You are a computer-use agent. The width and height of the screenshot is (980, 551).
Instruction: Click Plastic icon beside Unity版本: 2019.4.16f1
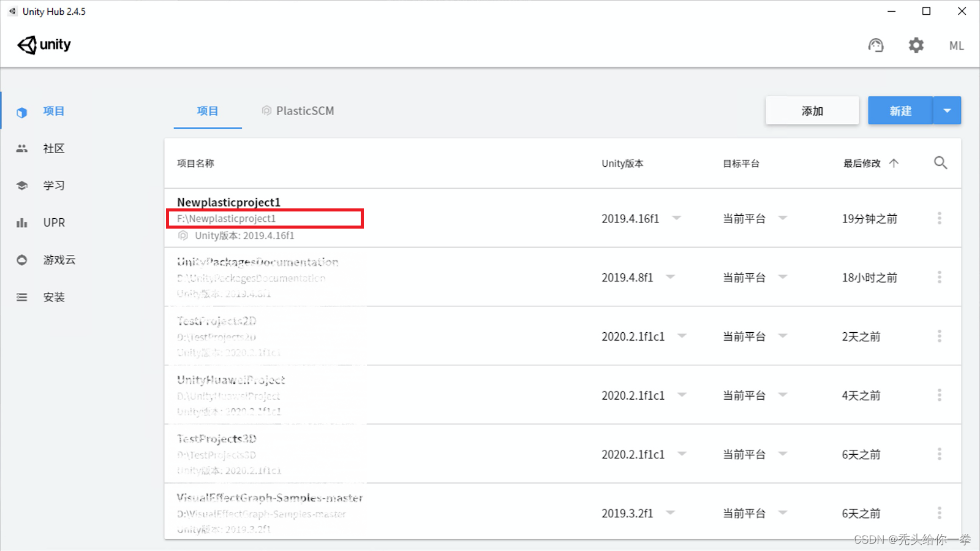pyautogui.click(x=183, y=235)
